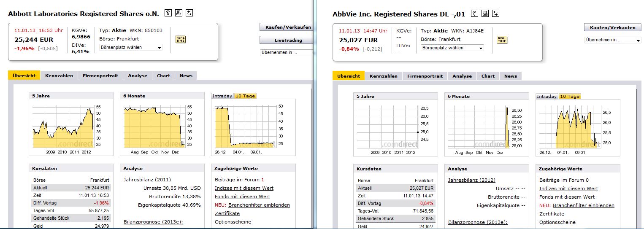Open Abbott 5 Jahre chart thumbnail

click(71, 128)
